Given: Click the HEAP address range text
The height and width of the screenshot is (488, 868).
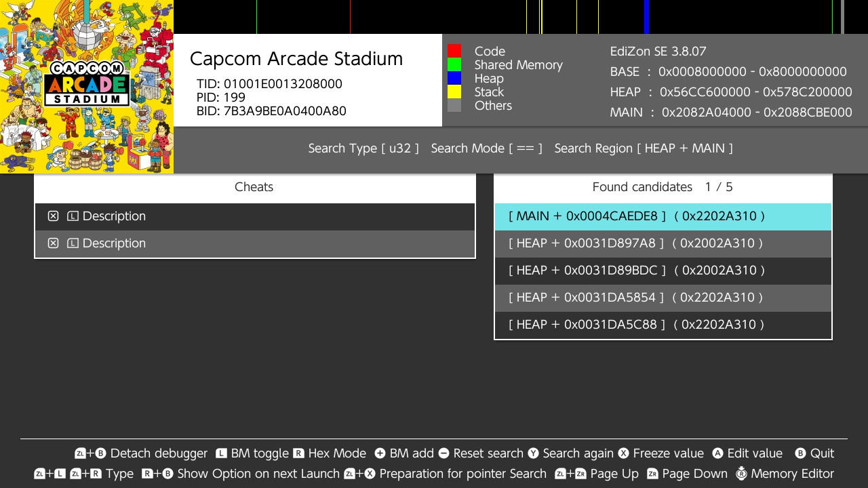Looking at the screenshot, I should pyautogui.click(x=731, y=92).
